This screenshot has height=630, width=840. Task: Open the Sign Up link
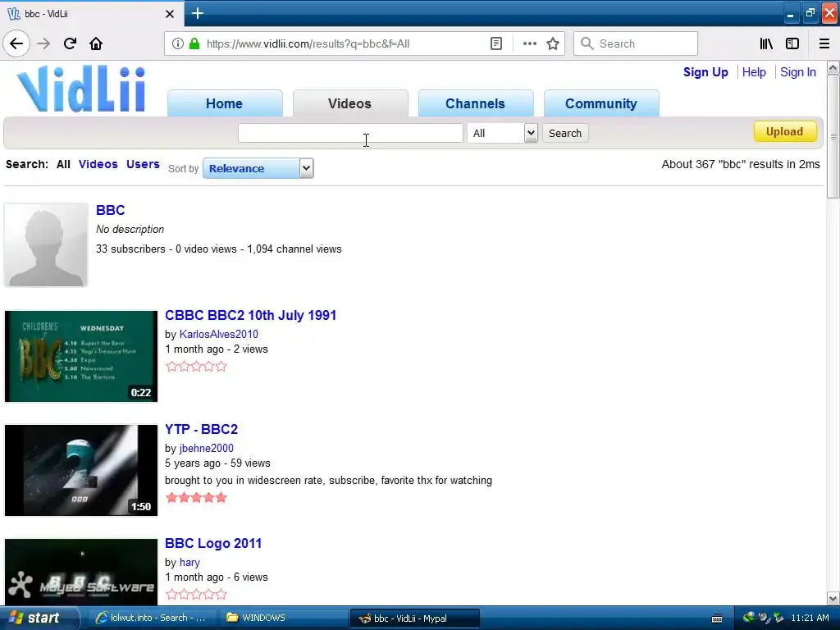point(705,72)
